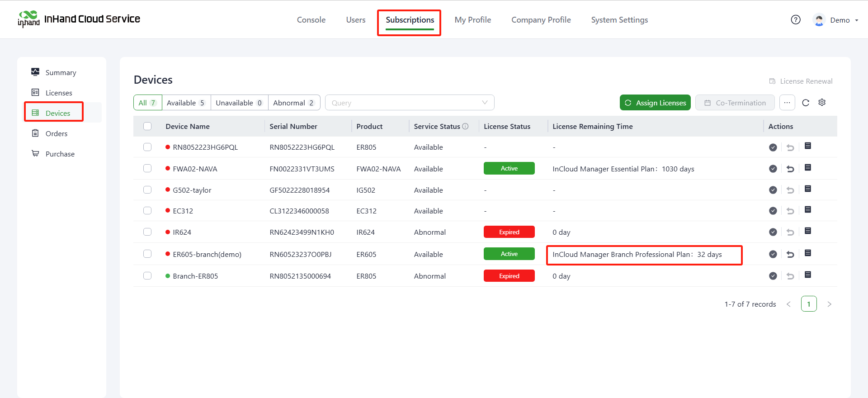This screenshot has height=398, width=868.
Task: Check the box for G502-taylor device
Action: pyautogui.click(x=147, y=190)
